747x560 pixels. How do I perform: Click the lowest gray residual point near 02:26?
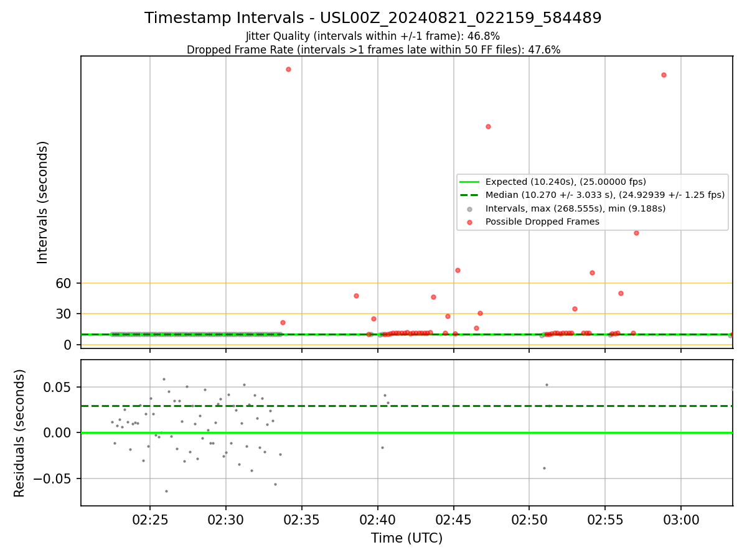(166, 491)
